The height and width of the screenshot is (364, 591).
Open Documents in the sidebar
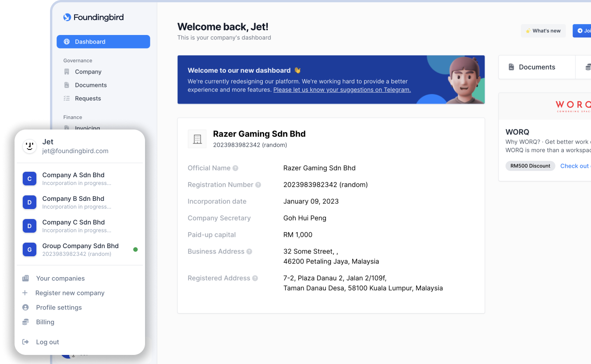point(91,85)
